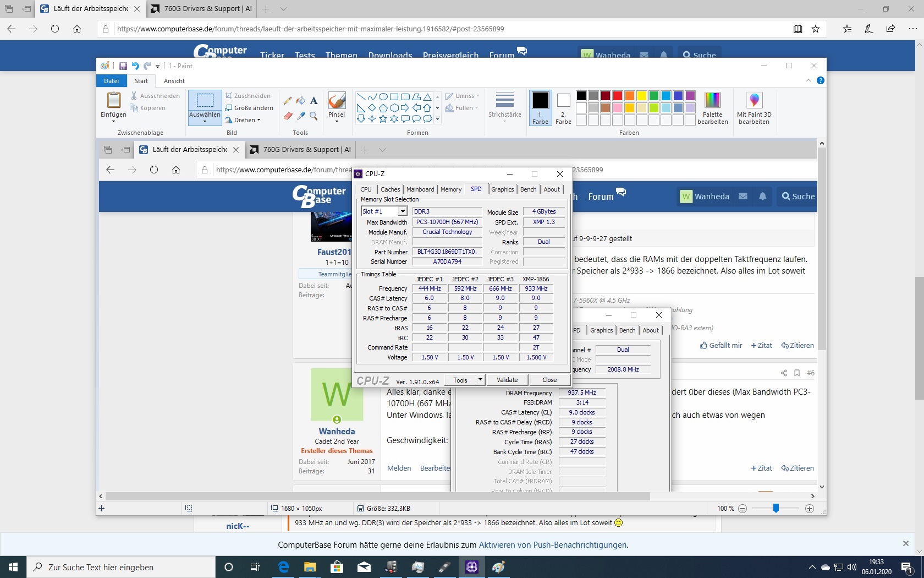Click Größe ändern in the Bild group
This screenshot has width=924, height=578.
tap(249, 108)
